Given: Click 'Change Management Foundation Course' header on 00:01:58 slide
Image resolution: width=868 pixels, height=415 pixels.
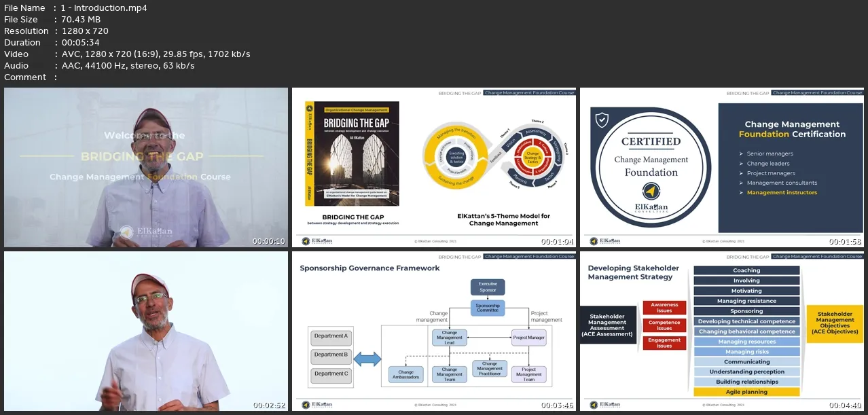Looking at the screenshot, I should (x=817, y=93).
